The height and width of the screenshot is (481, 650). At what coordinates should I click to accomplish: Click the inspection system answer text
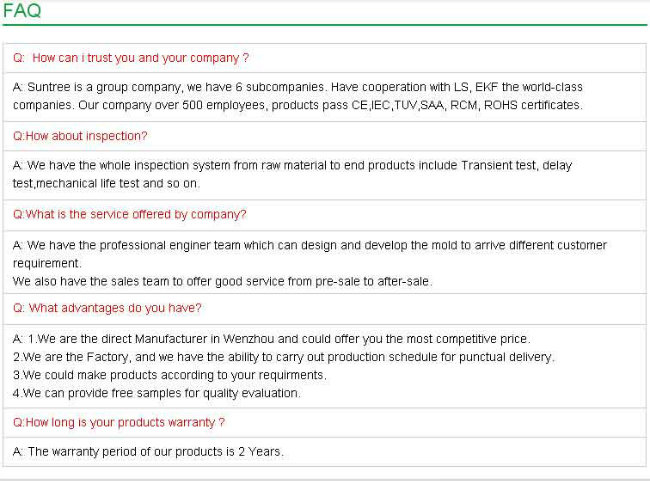tap(292, 174)
